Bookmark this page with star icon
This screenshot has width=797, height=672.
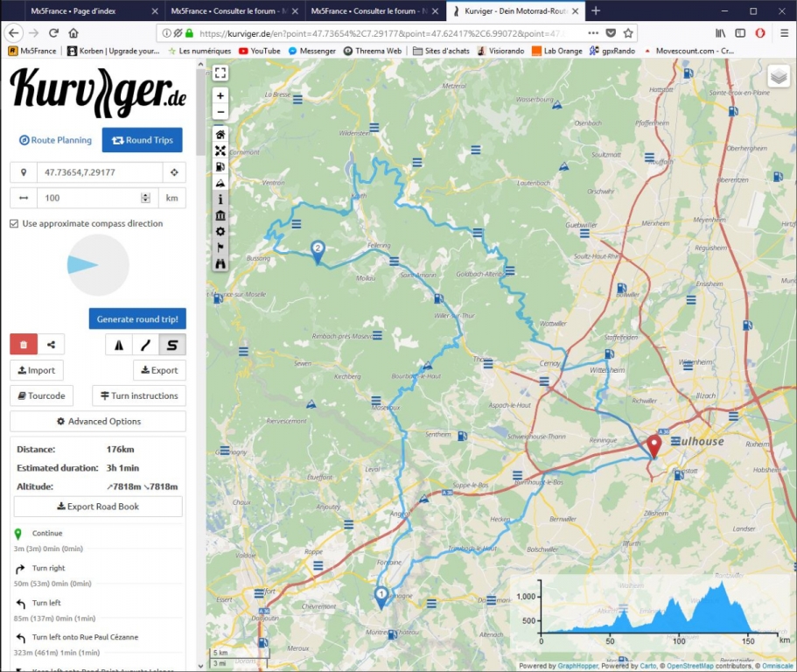[x=628, y=33]
